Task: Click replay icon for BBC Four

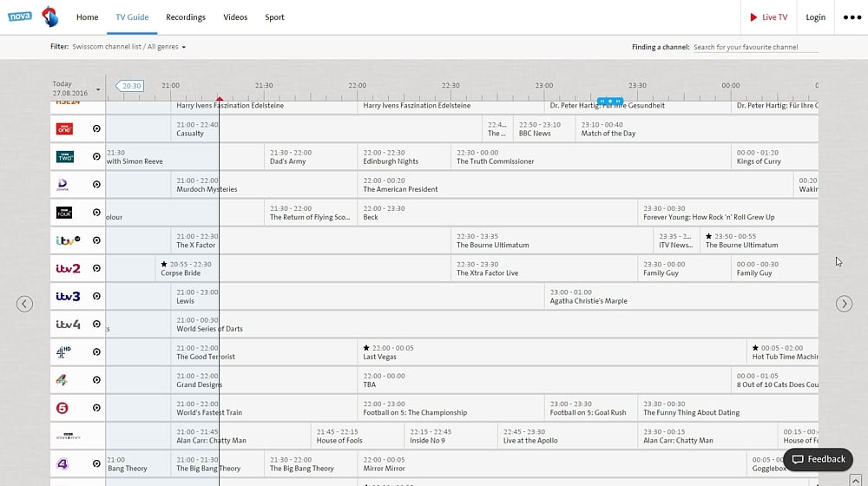Action: click(x=96, y=213)
